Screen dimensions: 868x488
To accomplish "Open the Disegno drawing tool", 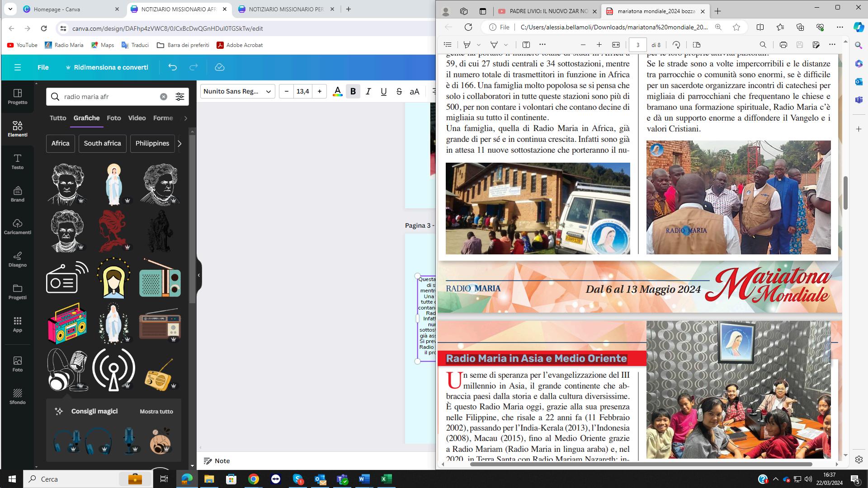I will (17, 259).
